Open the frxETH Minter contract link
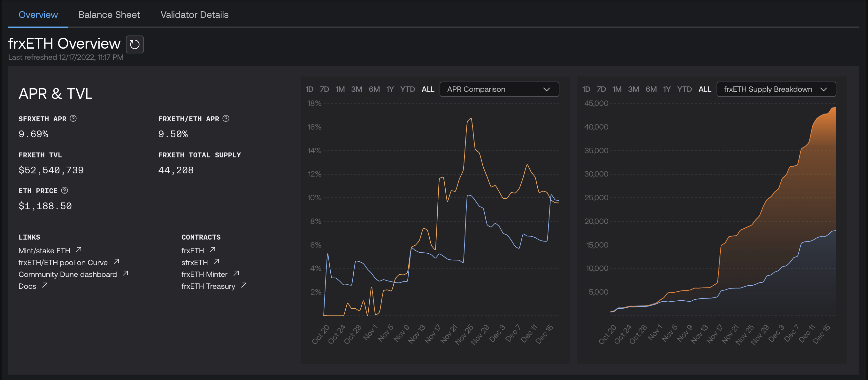The height and width of the screenshot is (380, 868). click(x=204, y=274)
